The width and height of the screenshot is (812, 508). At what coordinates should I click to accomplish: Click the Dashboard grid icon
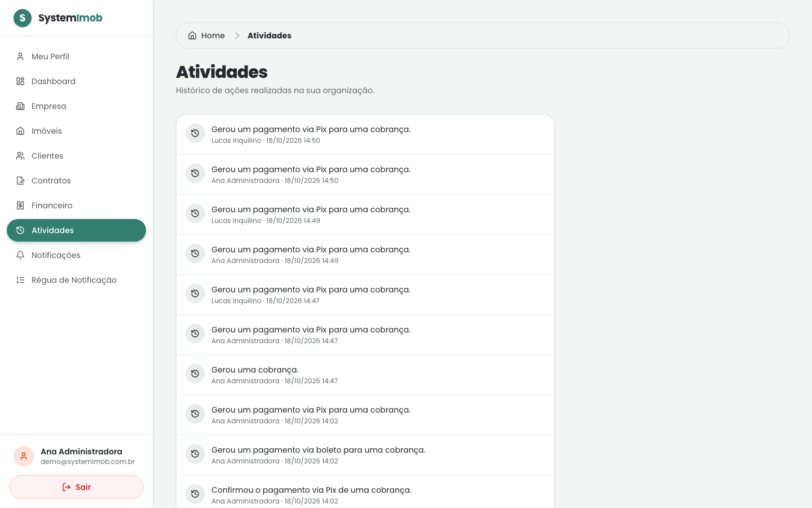point(20,81)
